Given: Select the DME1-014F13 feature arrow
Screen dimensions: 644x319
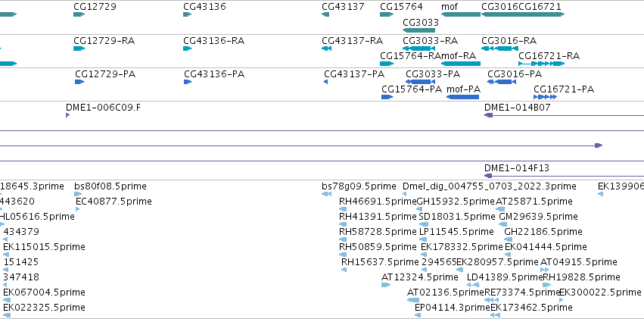Looking at the screenshot, I should (x=488, y=176).
